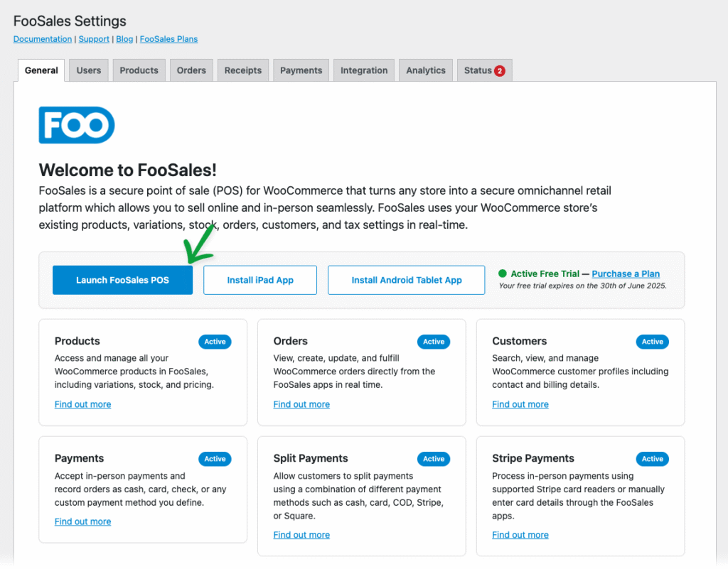Go to the Orders tab

click(x=191, y=70)
